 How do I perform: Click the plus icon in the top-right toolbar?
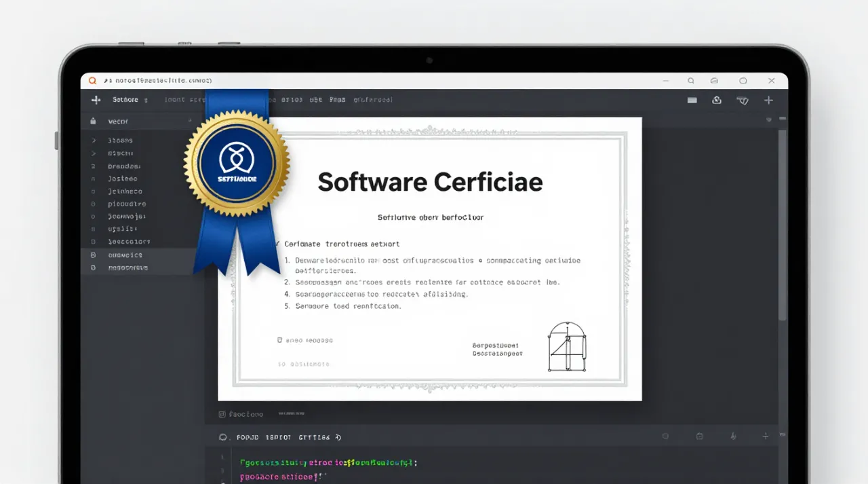coord(768,100)
